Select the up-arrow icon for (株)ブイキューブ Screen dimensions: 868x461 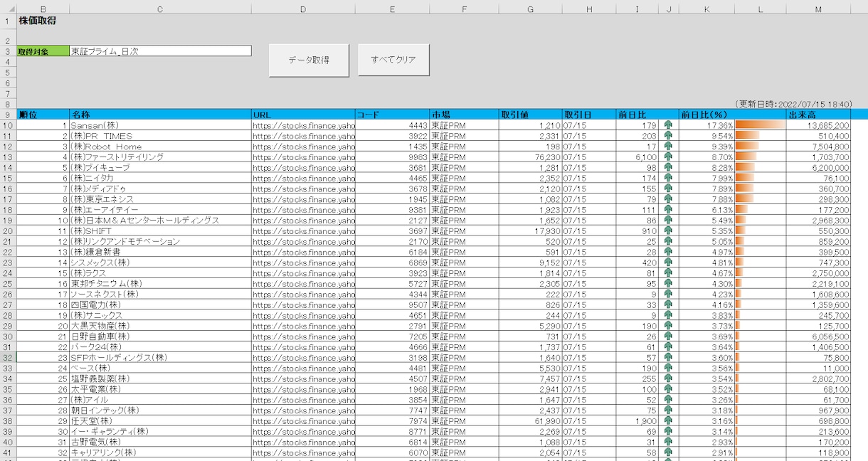point(668,168)
